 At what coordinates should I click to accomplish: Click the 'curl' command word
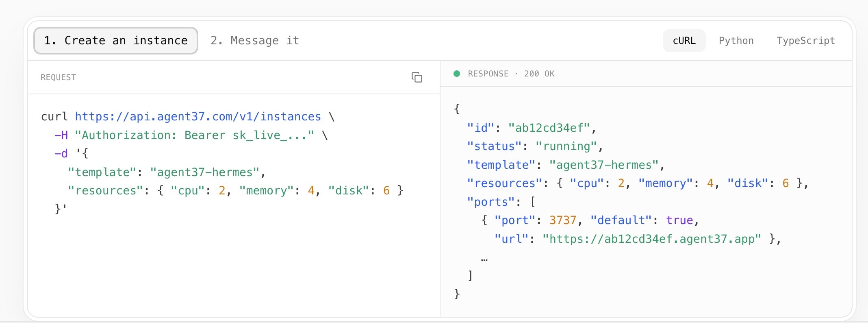[x=54, y=117]
